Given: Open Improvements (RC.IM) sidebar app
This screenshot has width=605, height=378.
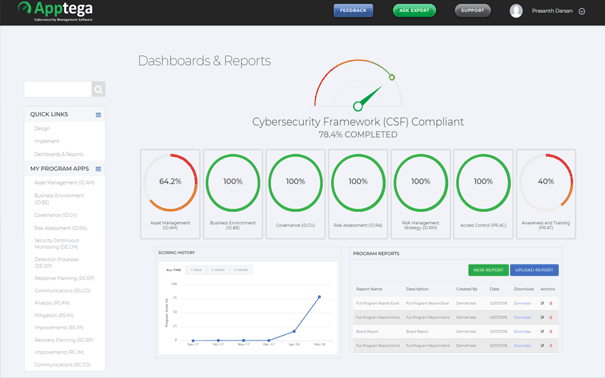Looking at the screenshot, I should [59, 353].
